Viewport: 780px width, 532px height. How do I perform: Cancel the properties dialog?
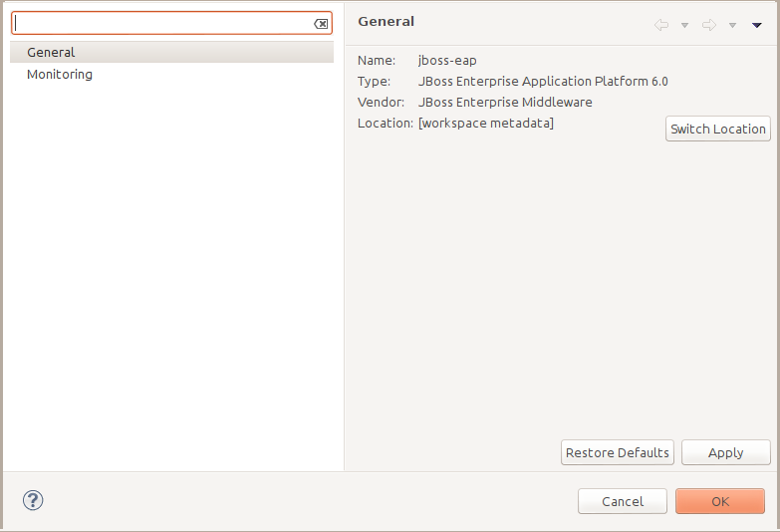click(623, 501)
